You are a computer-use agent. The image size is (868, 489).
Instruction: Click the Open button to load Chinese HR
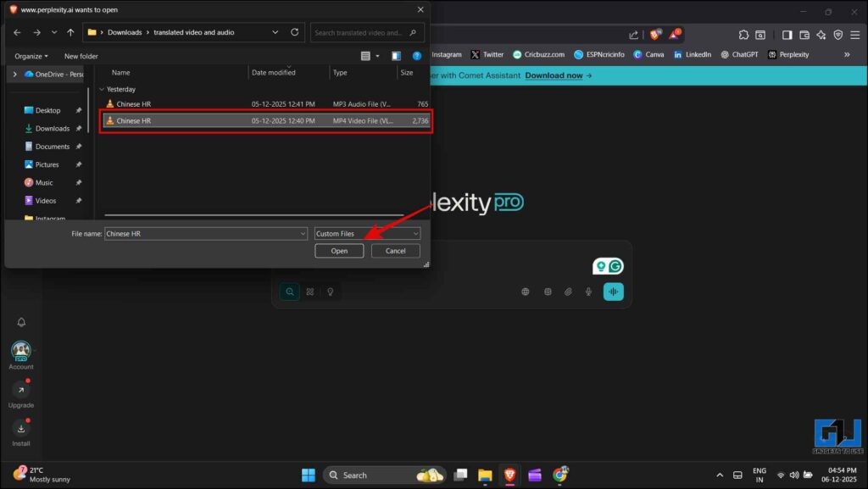tap(339, 250)
